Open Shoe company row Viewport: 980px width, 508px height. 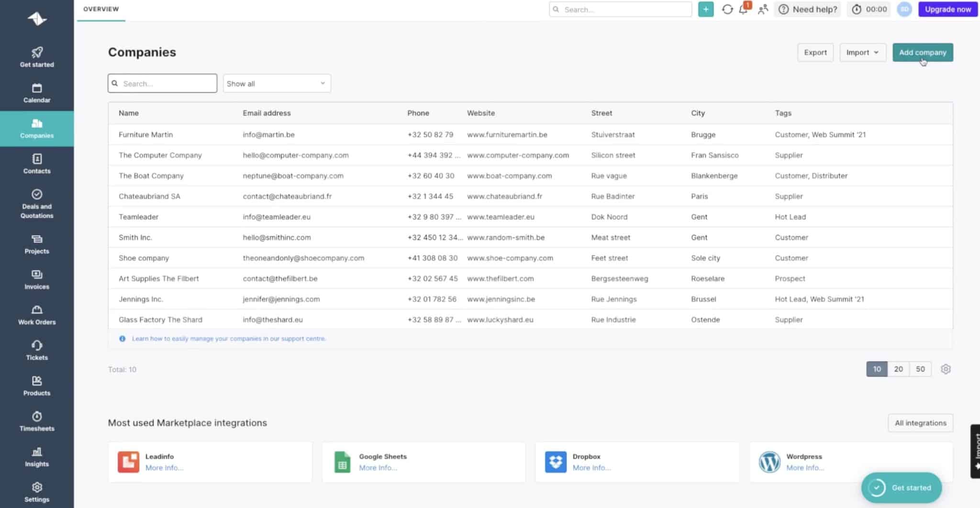pyautogui.click(x=530, y=258)
